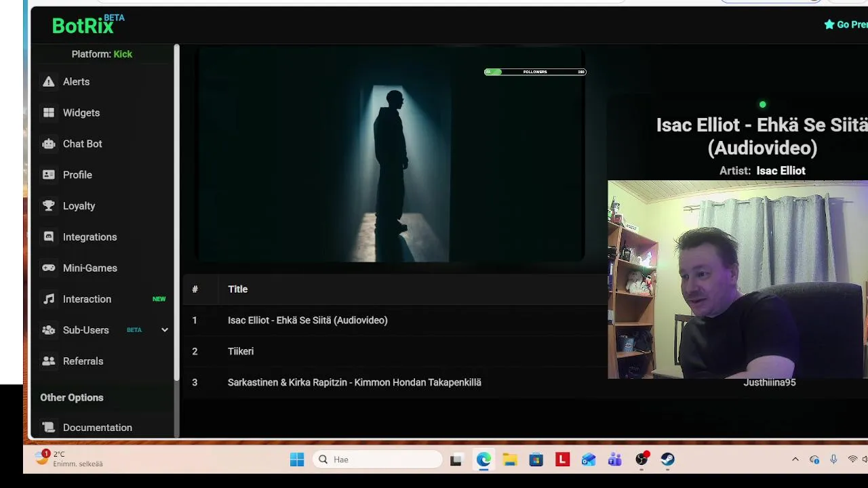The height and width of the screenshot is (488, 868).
Task: Click the followers progress bar on the video
Action: (x=535, y=72)
